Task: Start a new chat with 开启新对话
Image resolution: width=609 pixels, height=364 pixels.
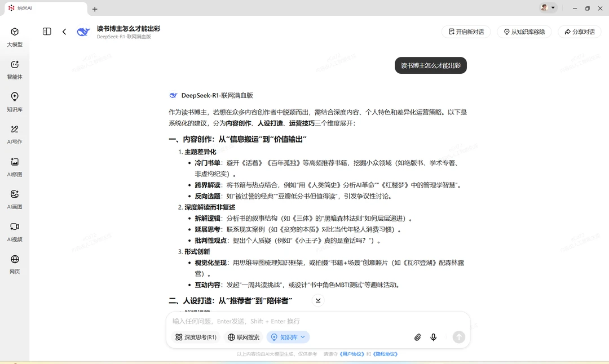Action: (466, 32)
